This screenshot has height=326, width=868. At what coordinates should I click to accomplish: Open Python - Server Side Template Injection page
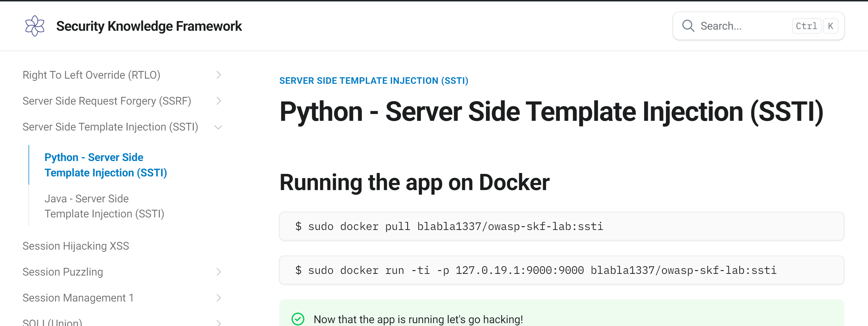pyautogui.click(x=106, y=165)
